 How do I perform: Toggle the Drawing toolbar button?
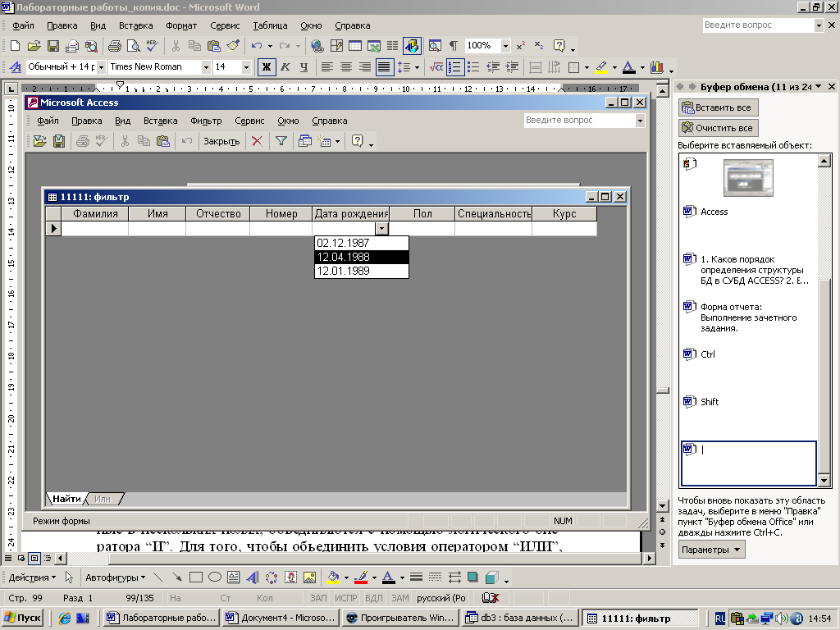point(412,46)
